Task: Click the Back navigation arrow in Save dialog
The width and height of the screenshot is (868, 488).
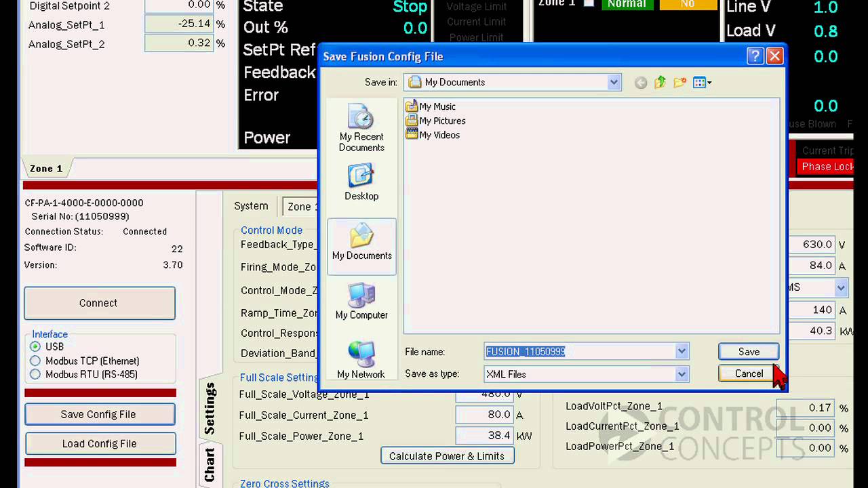Action: (x=641, y=83)
